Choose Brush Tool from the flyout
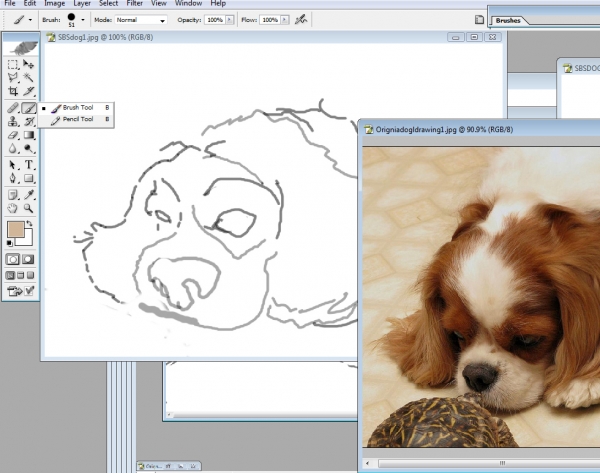The height and width of the screenshot is (473, 600). [76, 108]
